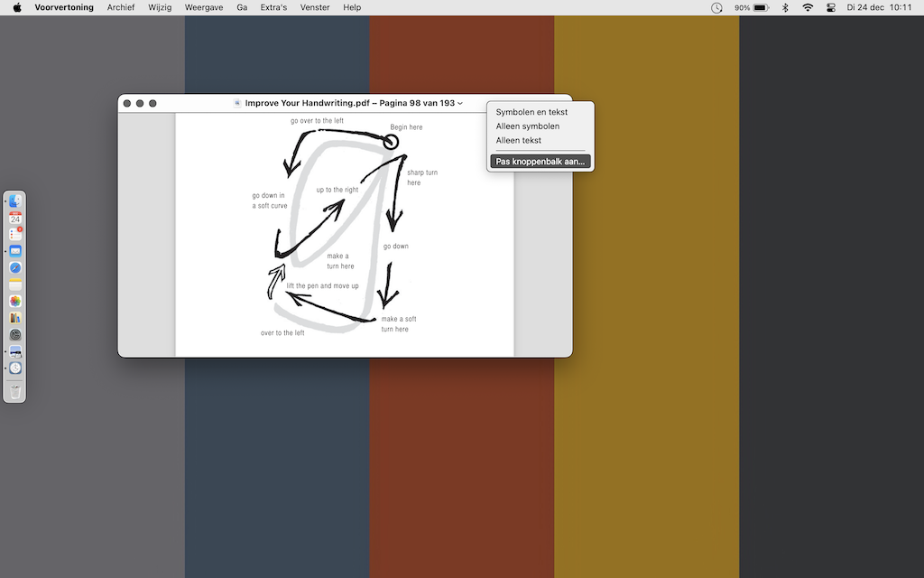Viewport: 924px width, 578px height.
Task: Open the Voorvertoning app menu
Action: [64, 7]
